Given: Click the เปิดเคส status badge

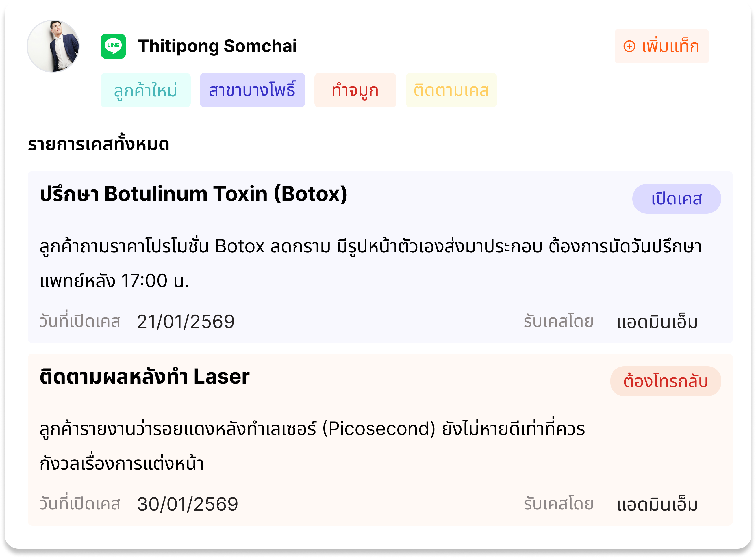Looking at the screenshot, I should [x=676, y=199].
